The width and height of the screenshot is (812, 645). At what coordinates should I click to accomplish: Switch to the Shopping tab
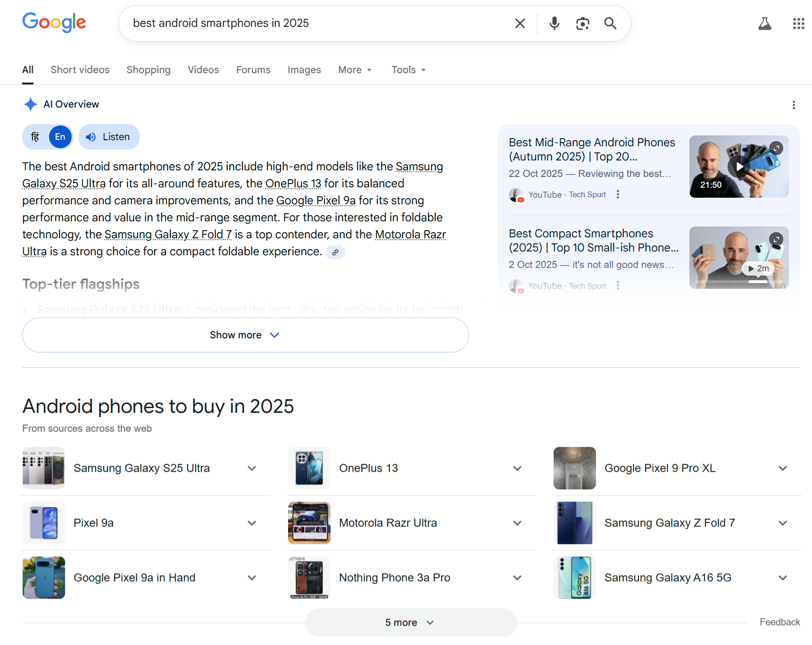[x=148, y=70]
